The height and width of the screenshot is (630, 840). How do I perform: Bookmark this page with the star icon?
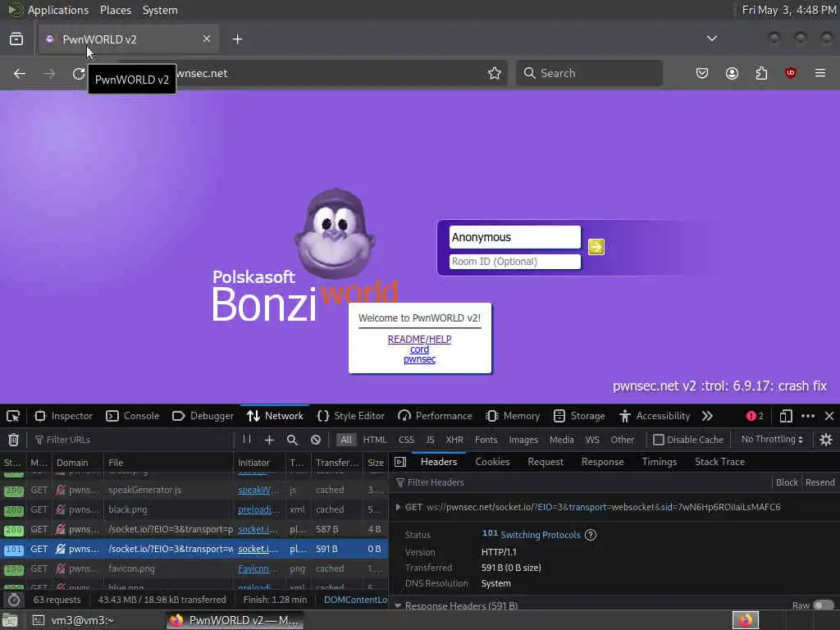495,73
